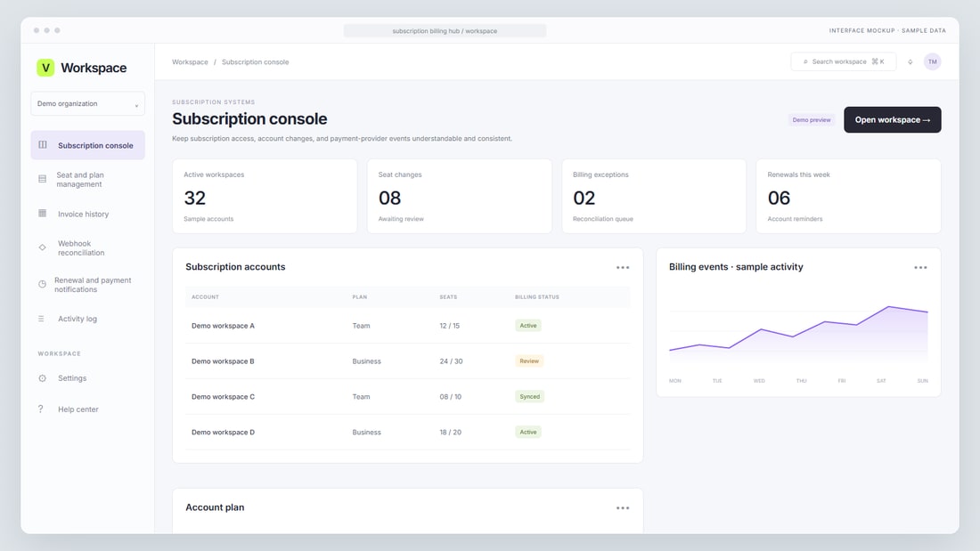Screen dimensions: 980x551
Task: Click the 24 / 30 seats value
Action: point(452,361)
